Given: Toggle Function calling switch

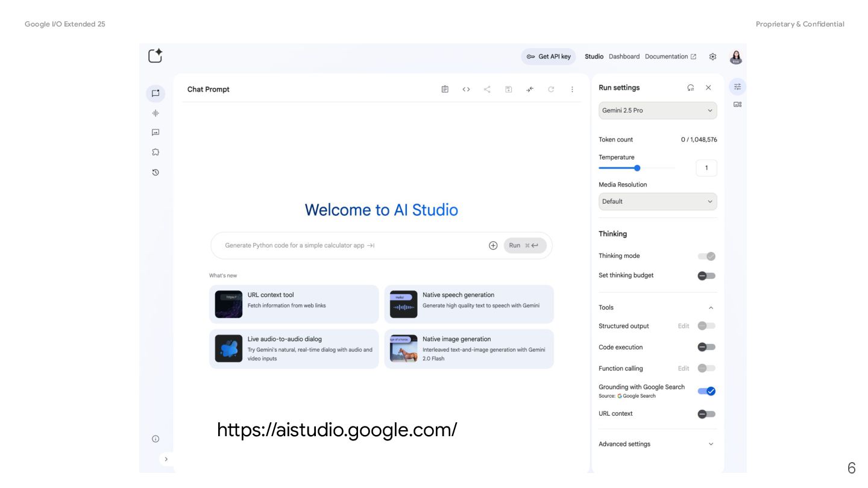Looking at the screenshot, I should tap(706, 368).
